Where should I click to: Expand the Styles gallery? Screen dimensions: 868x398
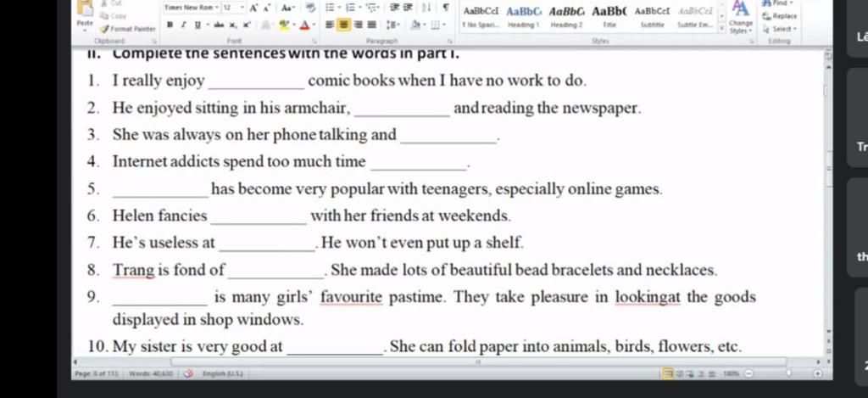[722, 28]
